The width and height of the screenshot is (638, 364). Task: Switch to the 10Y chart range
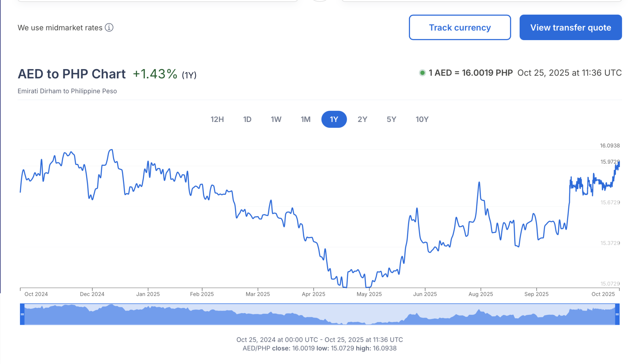tap(422, 119)
